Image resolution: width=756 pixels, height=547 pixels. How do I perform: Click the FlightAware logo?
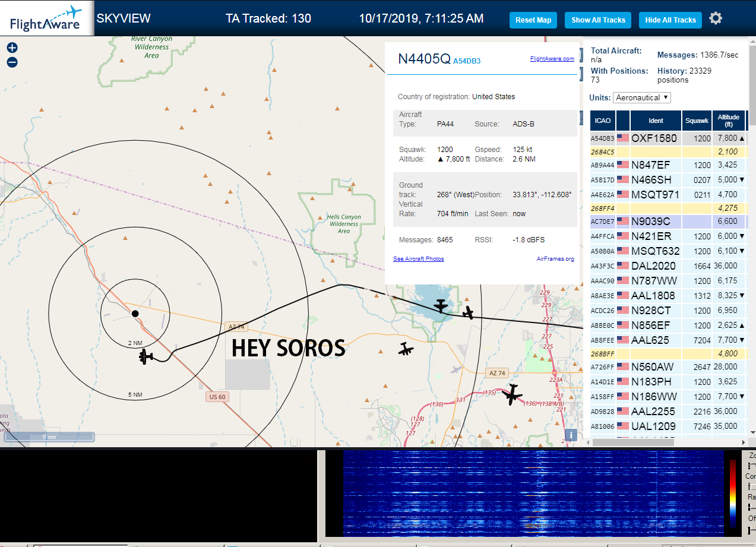point(46,18)
